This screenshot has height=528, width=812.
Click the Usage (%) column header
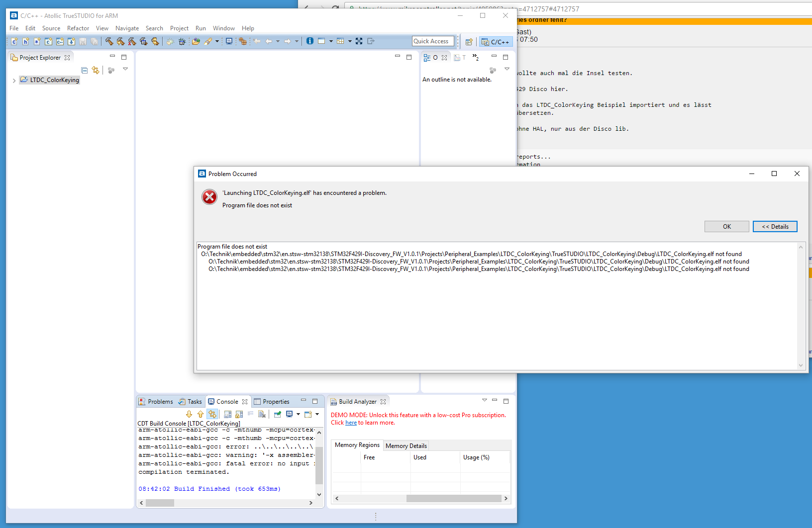tap(485, 457)
